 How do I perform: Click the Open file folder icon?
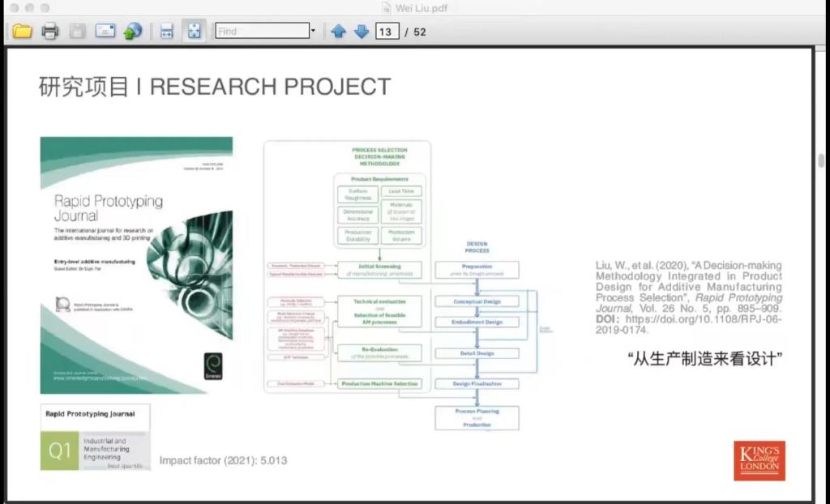tap(22, 32)
